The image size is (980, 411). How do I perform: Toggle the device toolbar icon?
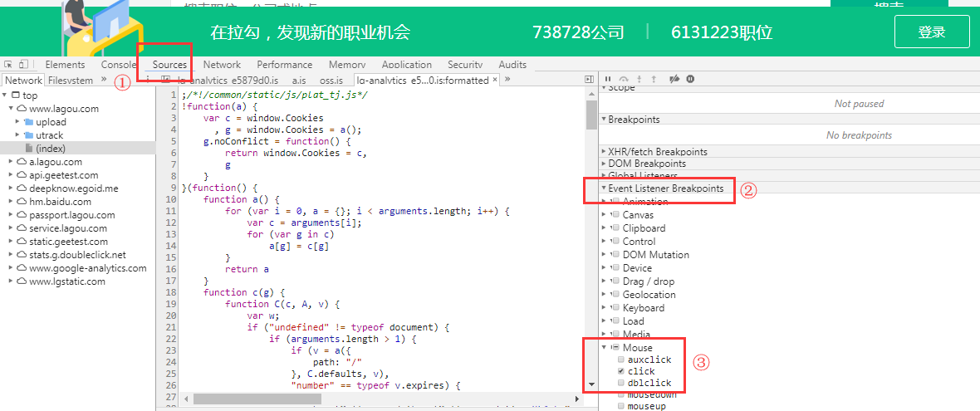23,64
